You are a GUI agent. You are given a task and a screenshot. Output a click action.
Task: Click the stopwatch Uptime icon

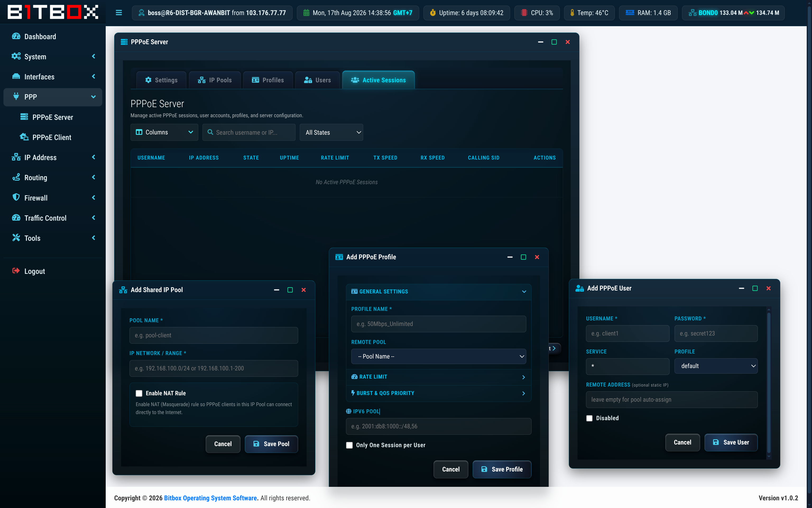pos(433,13)
